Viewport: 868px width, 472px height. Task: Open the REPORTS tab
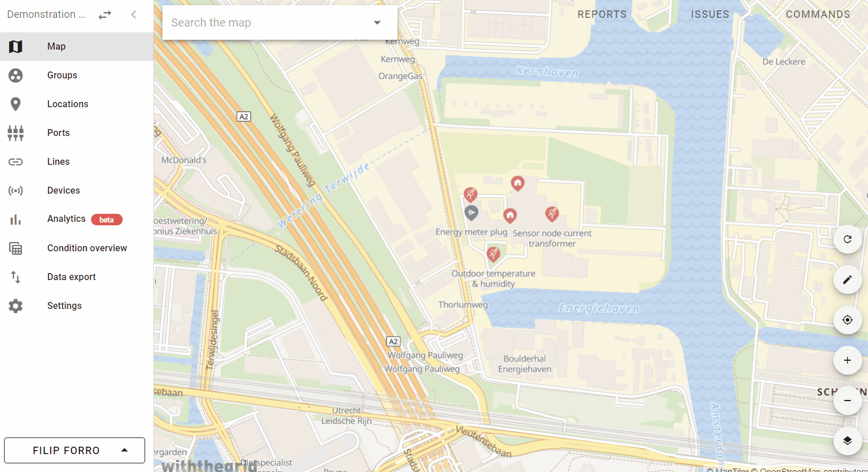(x=602, y=14)
